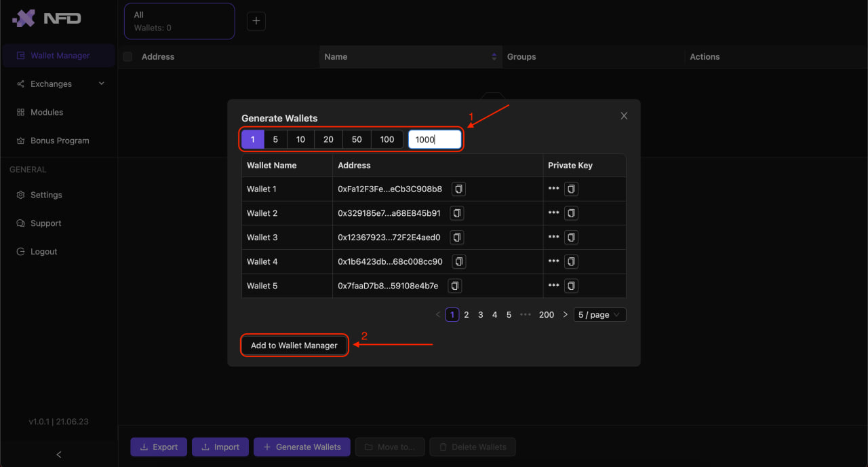Select 20 wallets count option
This screenshot has width=868, height=467.
(x=328, y=139)
